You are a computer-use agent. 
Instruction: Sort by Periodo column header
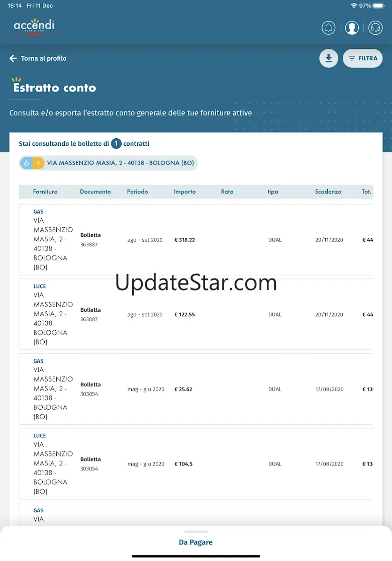pyautogui.click(x=137, y=192)
